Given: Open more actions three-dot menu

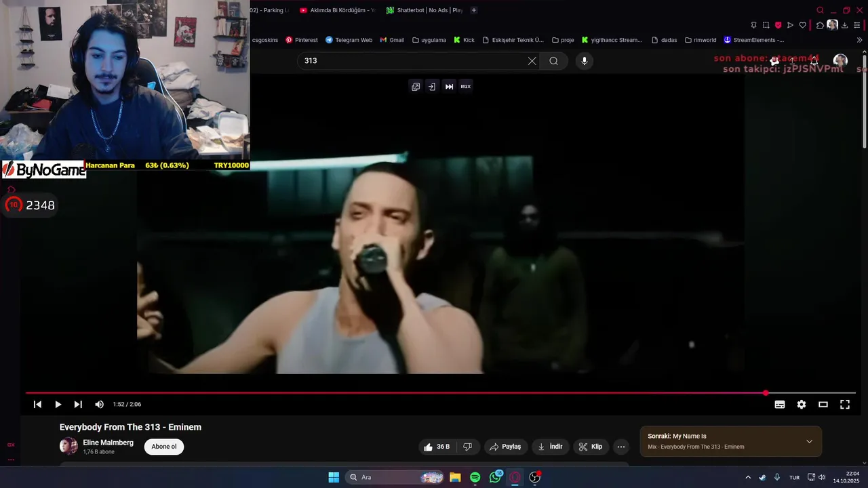Looking at the screenshot, I should [x=620, y=447].
